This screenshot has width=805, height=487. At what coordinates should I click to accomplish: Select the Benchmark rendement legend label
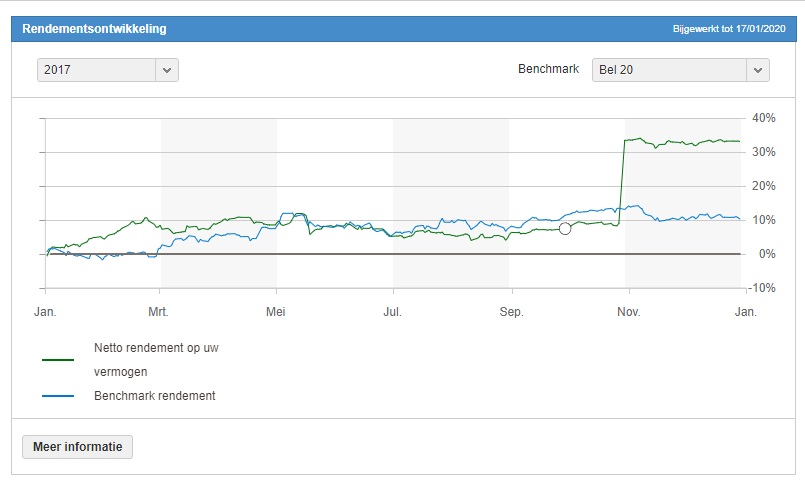coord(155,396)
